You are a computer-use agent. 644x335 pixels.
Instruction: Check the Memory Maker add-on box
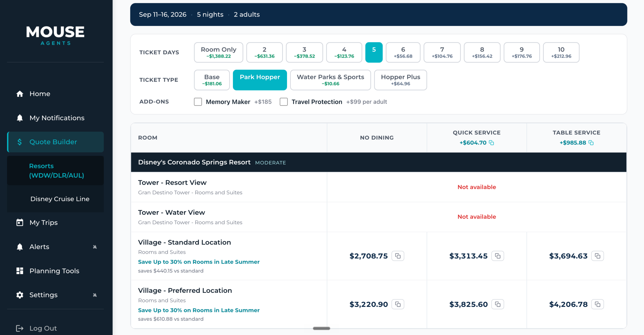point(198,102)
